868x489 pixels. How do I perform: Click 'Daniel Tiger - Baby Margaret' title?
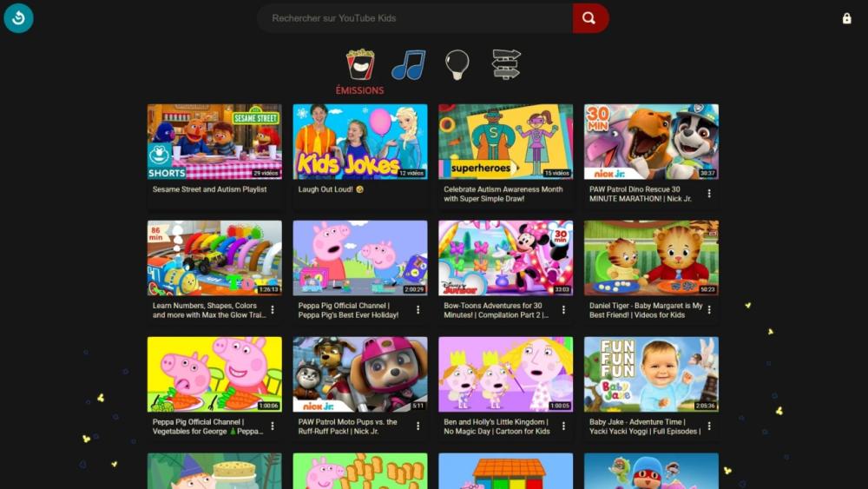[646, 310]
